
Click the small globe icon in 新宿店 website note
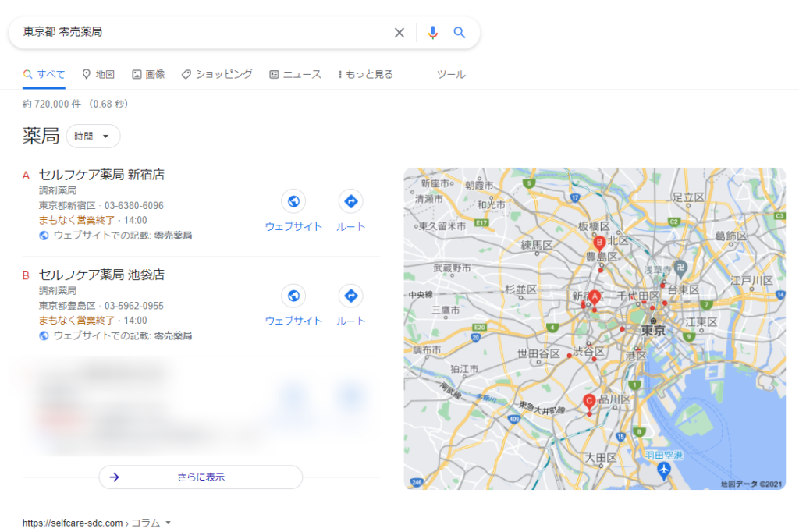(44, 236)
